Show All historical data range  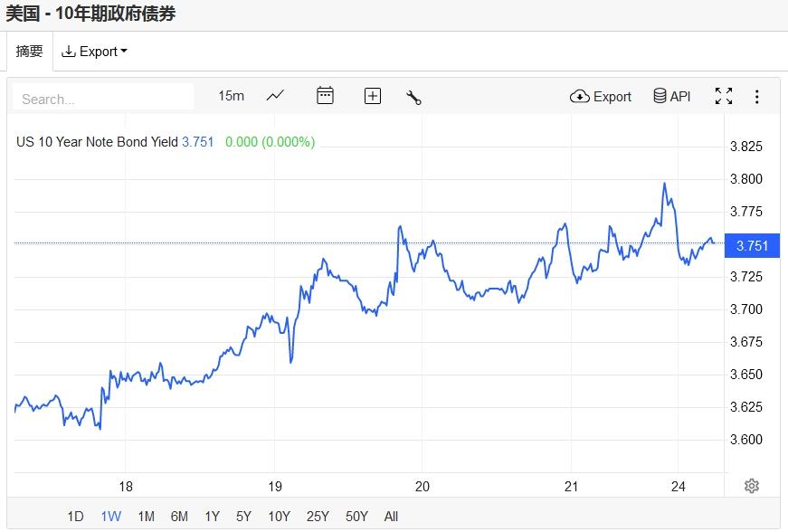[391, 517]
